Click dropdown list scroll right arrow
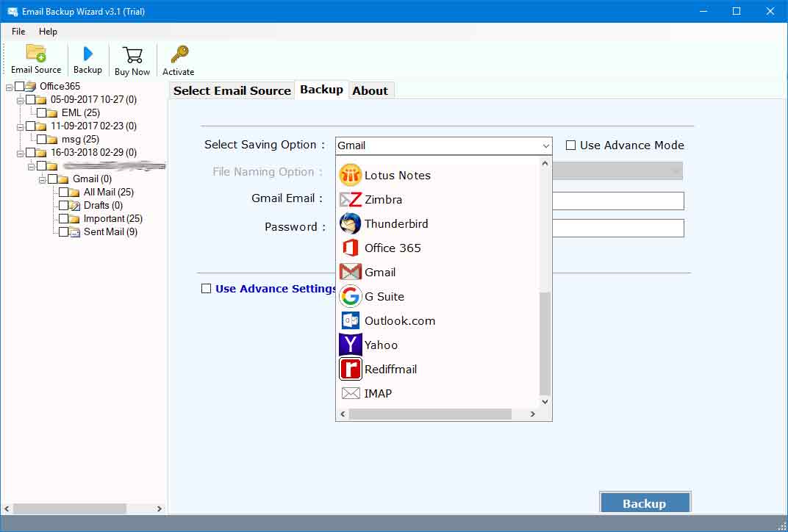 tap(533, 414)
